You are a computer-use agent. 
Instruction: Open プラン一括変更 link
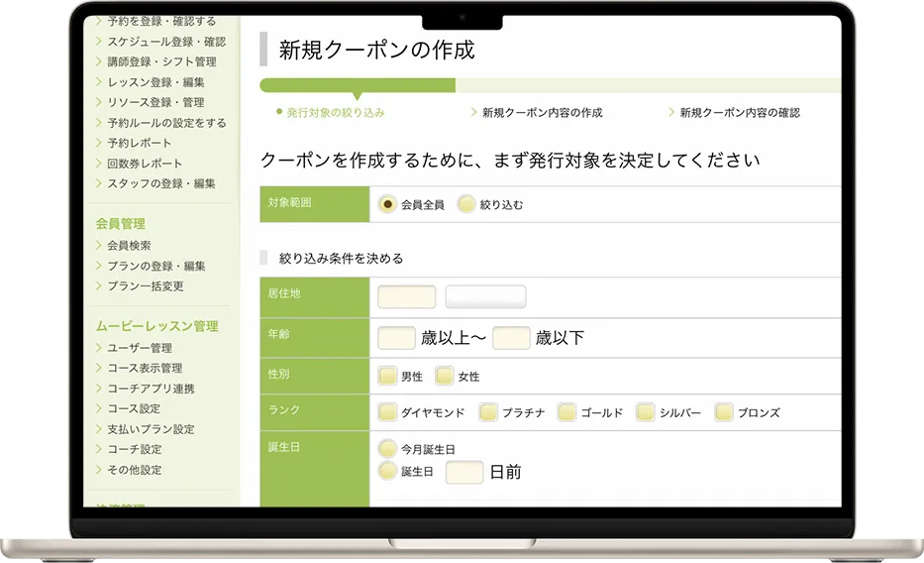[x=145, y=286]
